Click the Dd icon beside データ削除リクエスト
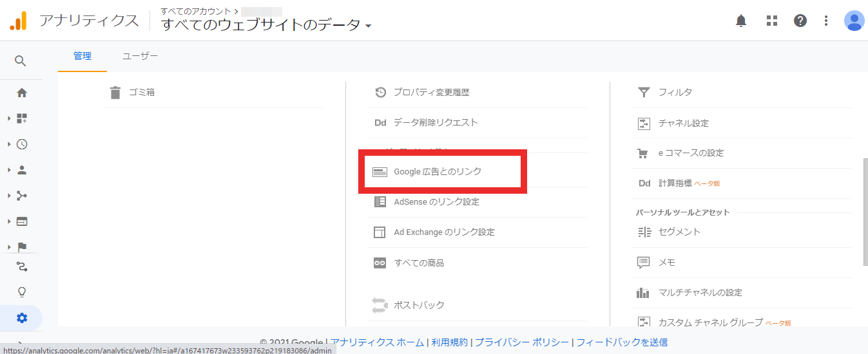This screenshot has height=354, width=868. click(x=380, y=122)
